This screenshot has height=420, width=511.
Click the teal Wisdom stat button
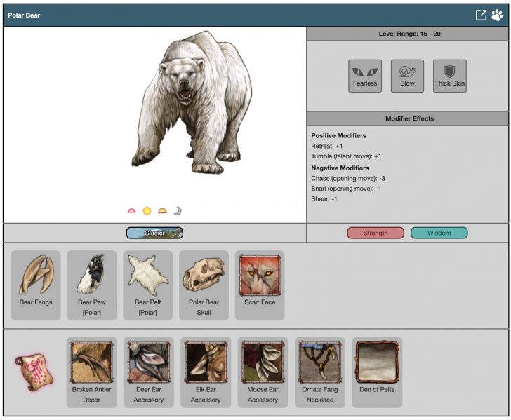[439, 233]
